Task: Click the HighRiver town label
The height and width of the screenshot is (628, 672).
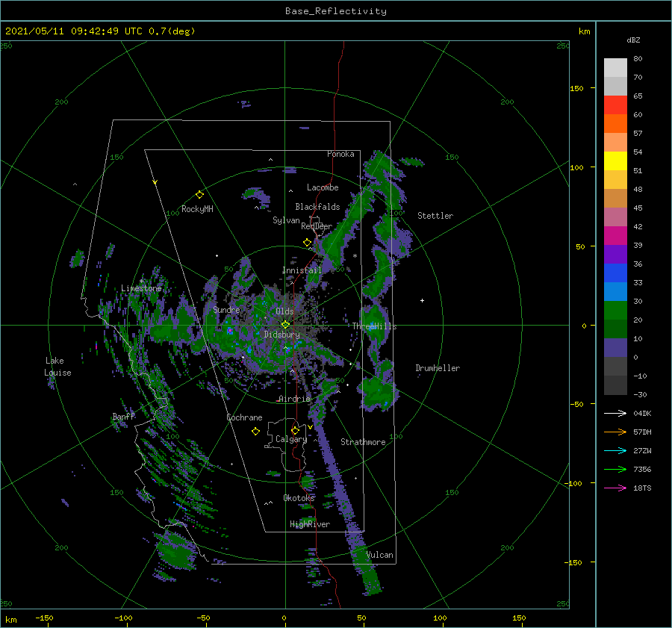Action: (310, 524)
